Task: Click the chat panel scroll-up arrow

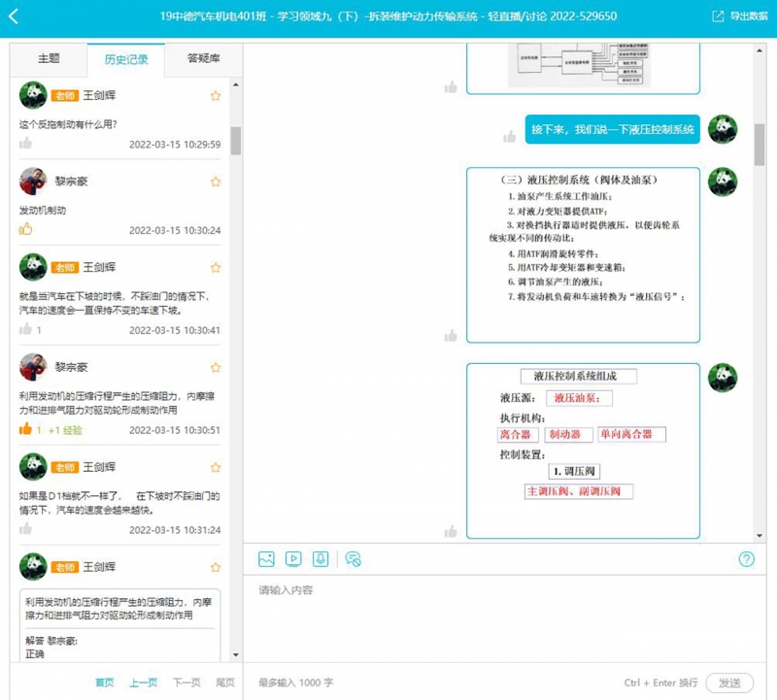Action: coord(760,50)
